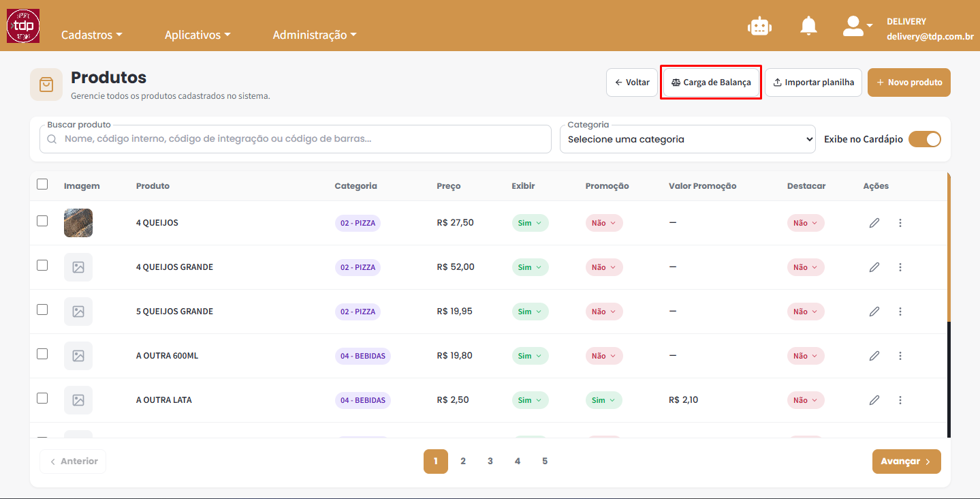Open Promoção Sim dropdown for A OUTRA LATA

(604, 400)
